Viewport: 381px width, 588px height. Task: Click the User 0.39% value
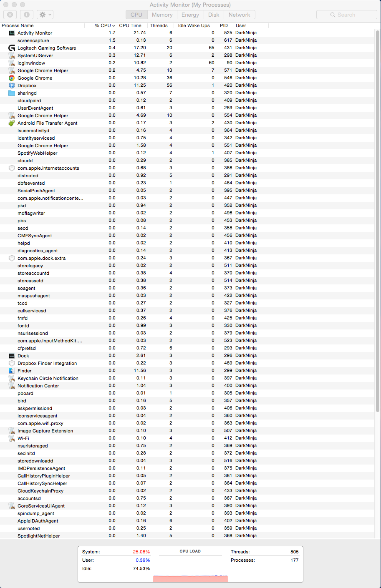143,560
